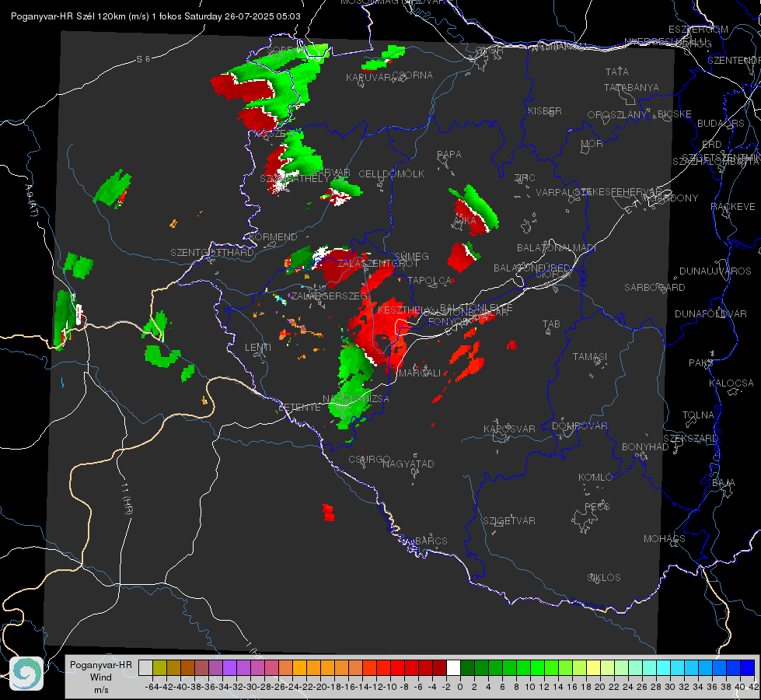
Task: Click the CELLDOMOLK town label
Action: (x=391, y=173)
